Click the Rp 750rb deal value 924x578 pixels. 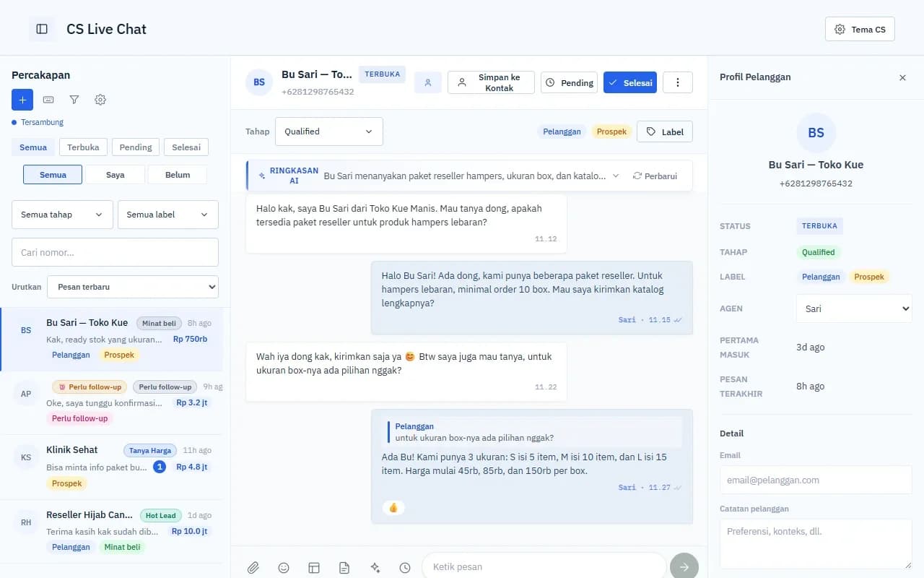190,339
